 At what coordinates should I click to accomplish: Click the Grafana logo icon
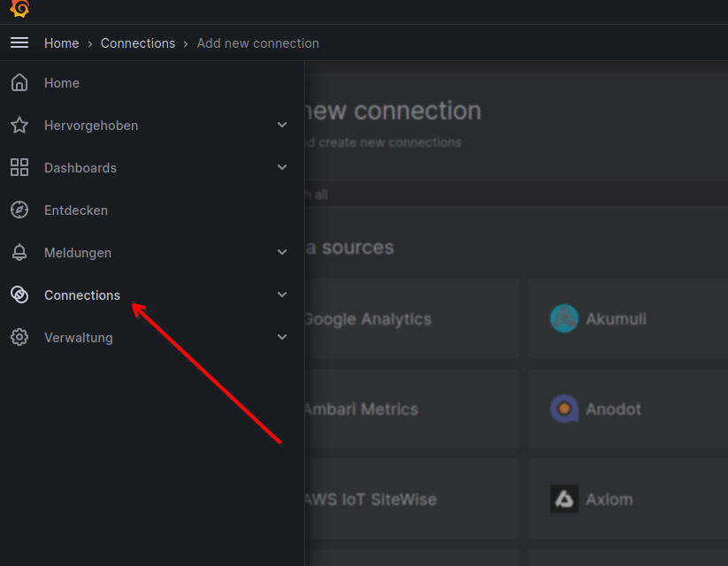(x=19, y=9)
